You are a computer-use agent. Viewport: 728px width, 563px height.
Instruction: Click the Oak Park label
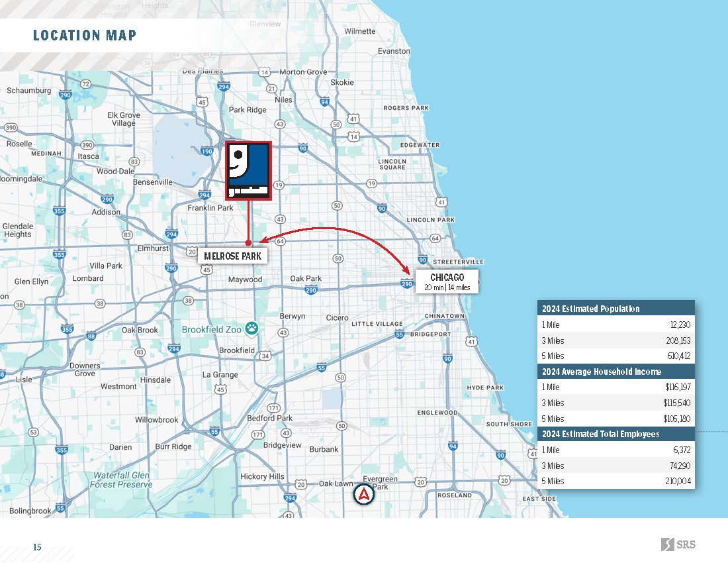click(x=306, y=278)
